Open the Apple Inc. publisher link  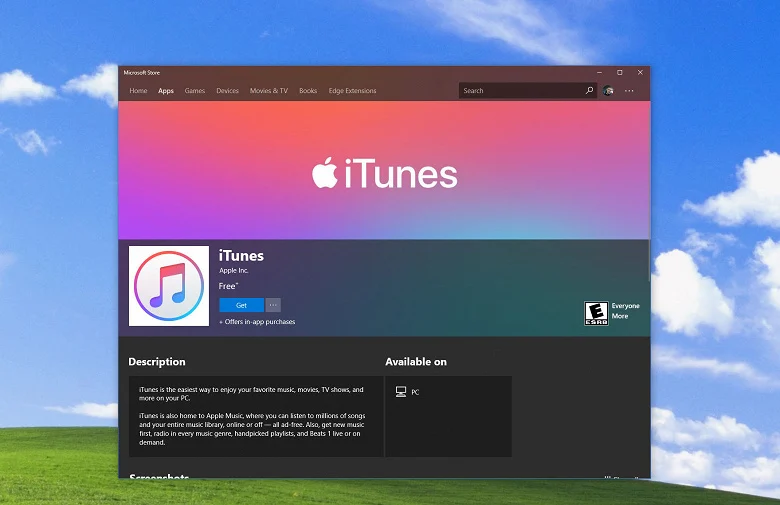(233, 271)
